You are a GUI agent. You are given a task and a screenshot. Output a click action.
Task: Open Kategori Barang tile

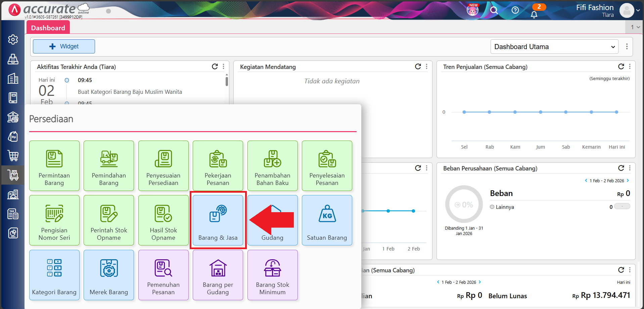pos(54,275)
